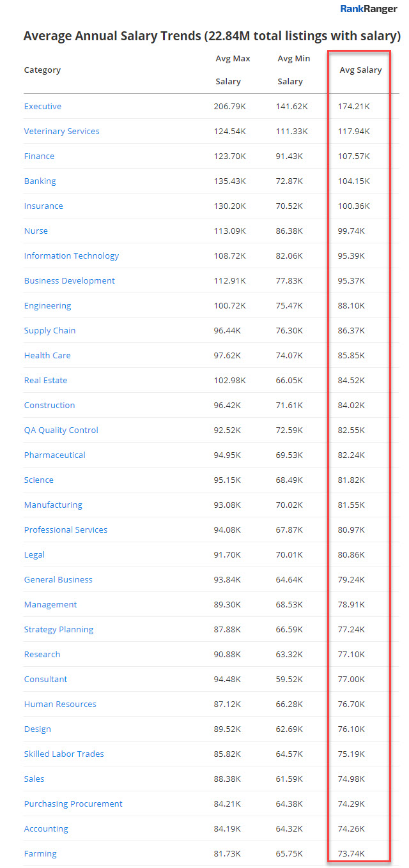Select the Pharmaceutical category link

click(55, 455)
